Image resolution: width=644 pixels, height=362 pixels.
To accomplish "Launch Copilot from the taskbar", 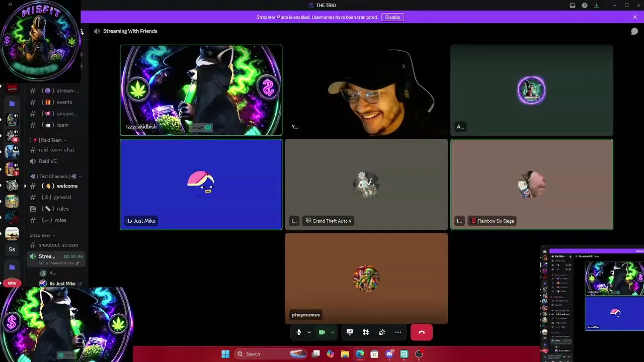I will 330,354.
